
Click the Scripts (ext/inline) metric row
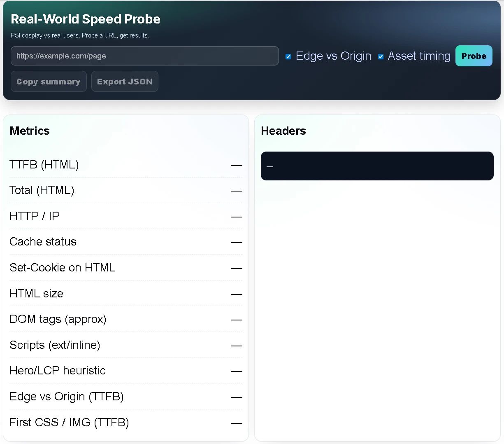(125, 345)
